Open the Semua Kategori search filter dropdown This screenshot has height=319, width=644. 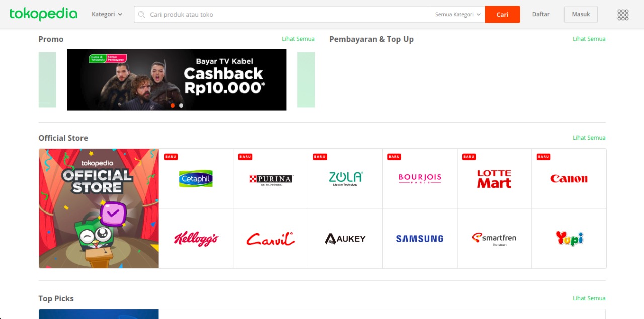(458, 15)
